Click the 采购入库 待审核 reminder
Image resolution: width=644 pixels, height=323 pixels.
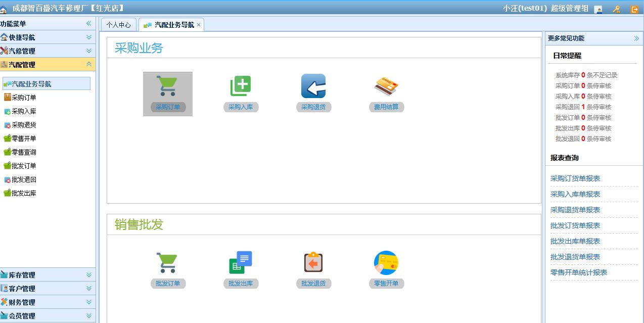(583, 96)
